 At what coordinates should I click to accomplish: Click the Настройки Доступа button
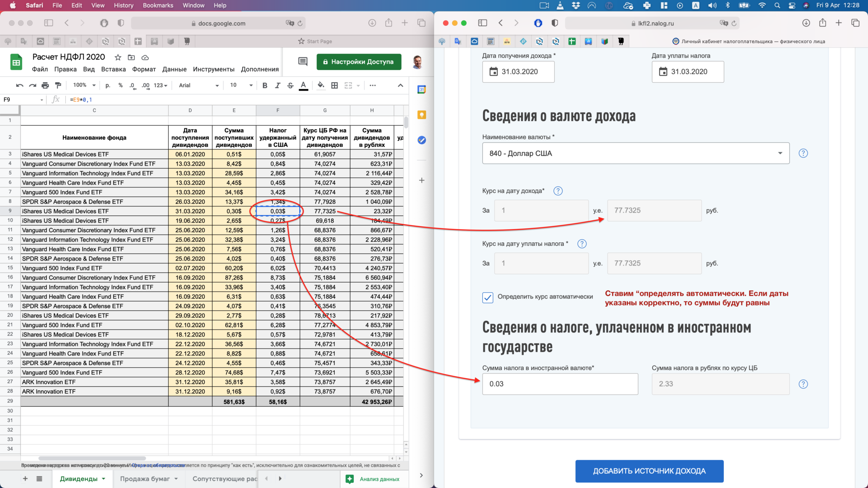click(x=359, y=62)
